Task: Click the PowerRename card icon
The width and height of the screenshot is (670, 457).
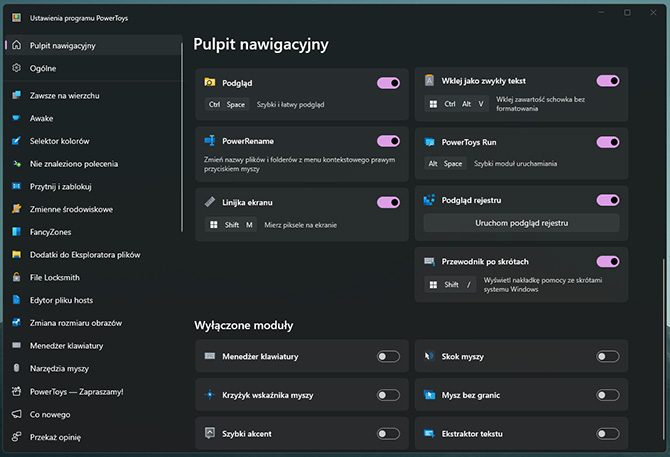Action: click(209, 140)
